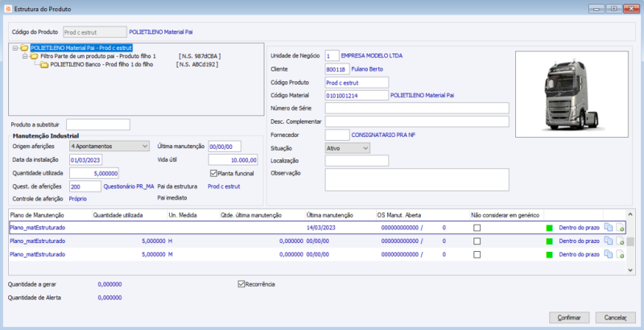Click the maintenance table scroll up arrow
644x330 pixels.
tap(630, 214)
